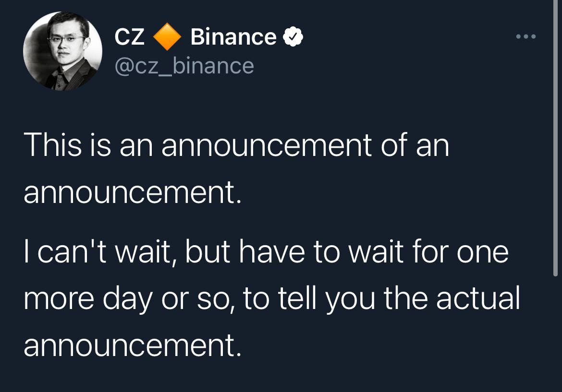Screen dimensions: 562x392
Task: Click the orange diamond icon beside CZ
Action: click(x=168, y=37)
